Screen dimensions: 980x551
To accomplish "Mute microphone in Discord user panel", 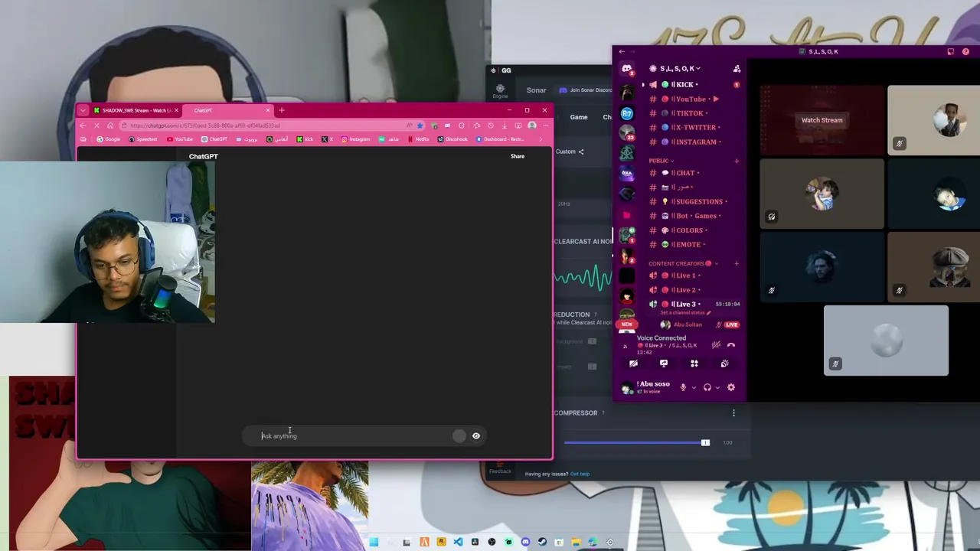I will click(x=683, y=387).
